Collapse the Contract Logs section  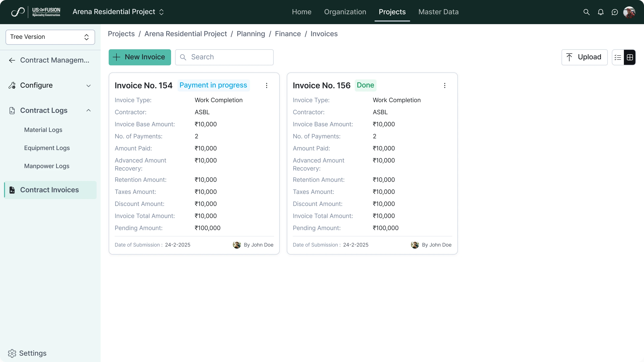(x=89, y=110)
